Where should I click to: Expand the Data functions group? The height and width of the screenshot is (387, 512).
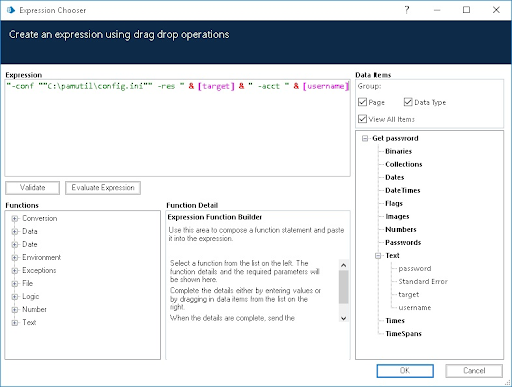click(15, 232)
